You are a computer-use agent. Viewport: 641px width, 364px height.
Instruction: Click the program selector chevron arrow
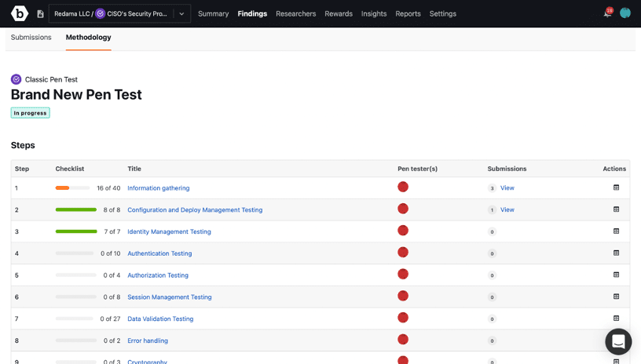pos(181,13)
